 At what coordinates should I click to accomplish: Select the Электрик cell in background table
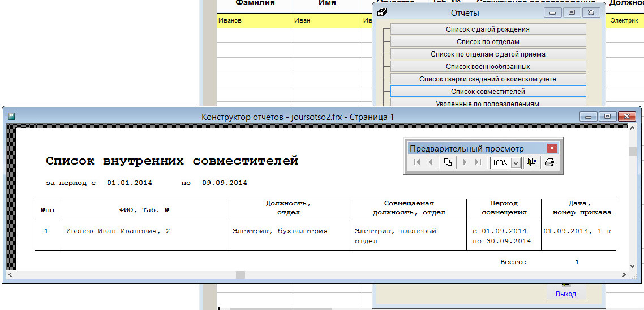tap(626, 20)
